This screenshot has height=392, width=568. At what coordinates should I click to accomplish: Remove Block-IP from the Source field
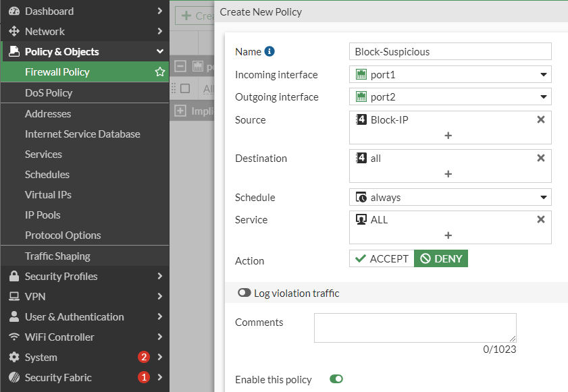tap(540, 119)
